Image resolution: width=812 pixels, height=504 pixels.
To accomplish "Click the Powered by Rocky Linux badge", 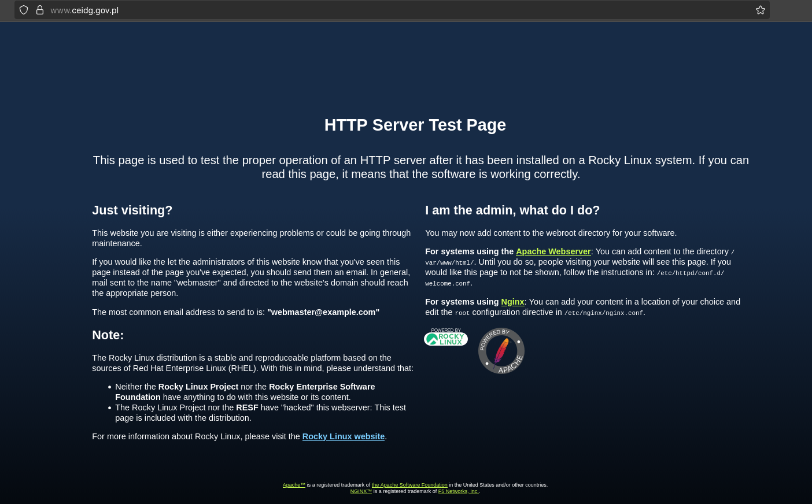I will click(x=445, y=339).
